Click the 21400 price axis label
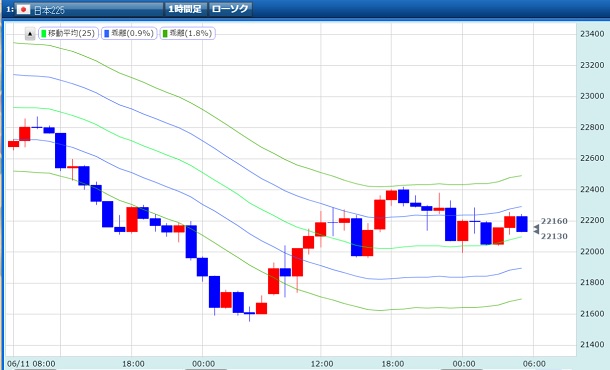 pyautogui.click(x=592, y=344)
